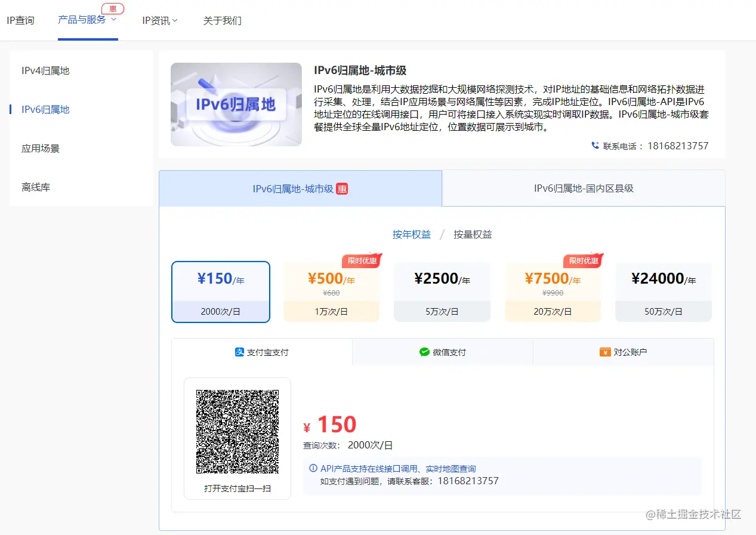Click the 惠 badge above 产品与服务
This screenshot has height=535, width=756.
click(x=113, y=8)
